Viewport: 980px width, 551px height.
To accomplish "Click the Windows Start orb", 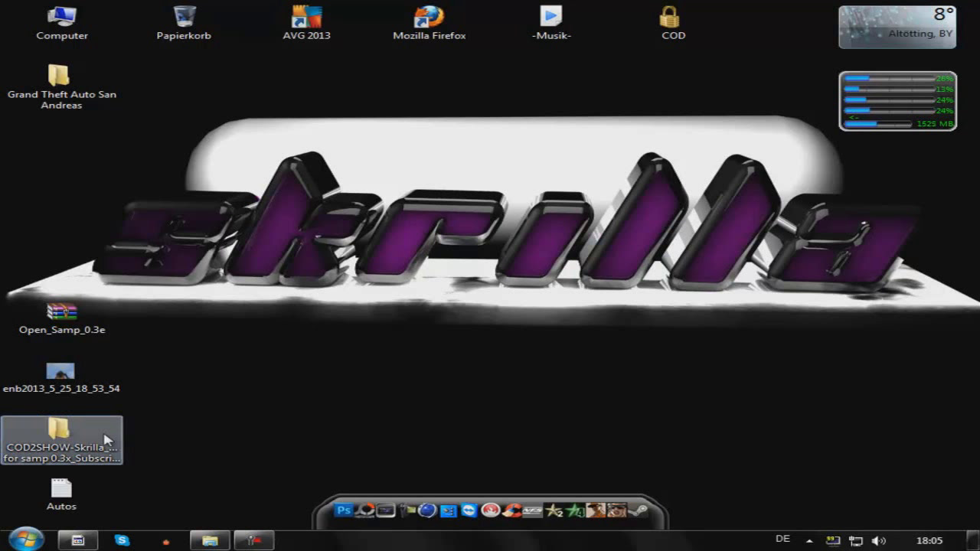I will click(x=26, y=539).
